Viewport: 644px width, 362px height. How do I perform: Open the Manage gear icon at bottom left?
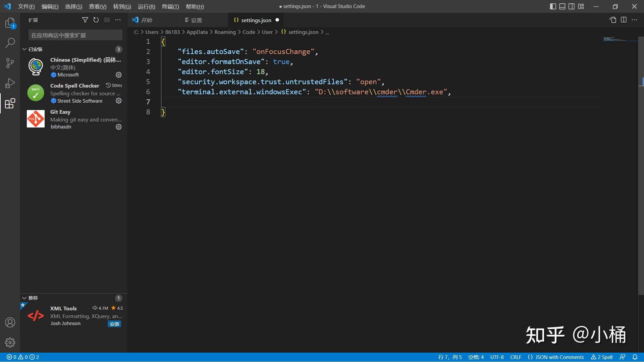tap(10, 343)
